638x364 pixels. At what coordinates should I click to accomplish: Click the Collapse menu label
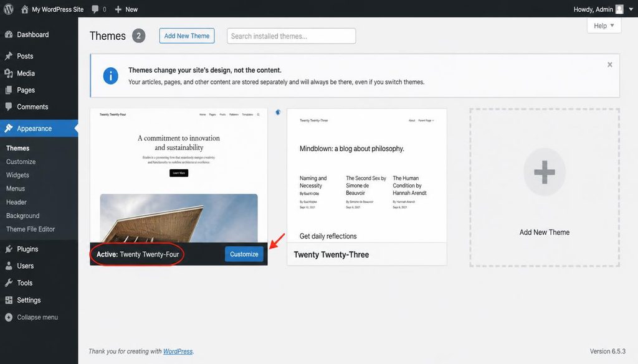[x=37, y=317]
